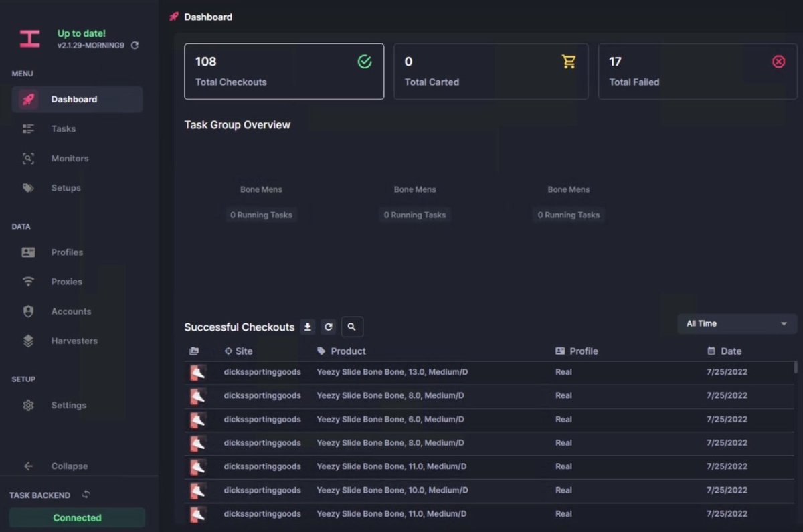Screen dimensions: 803x532
Task: Click the first Yeezy Slide shoe thumbnail
Action: (197, 372)
